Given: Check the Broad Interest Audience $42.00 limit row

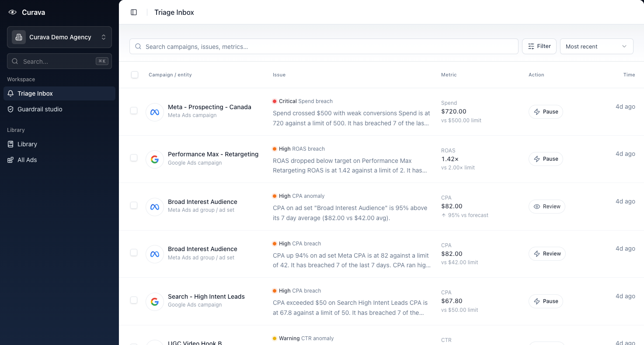Looking at the screenshot, I should (x=134, y=252).
